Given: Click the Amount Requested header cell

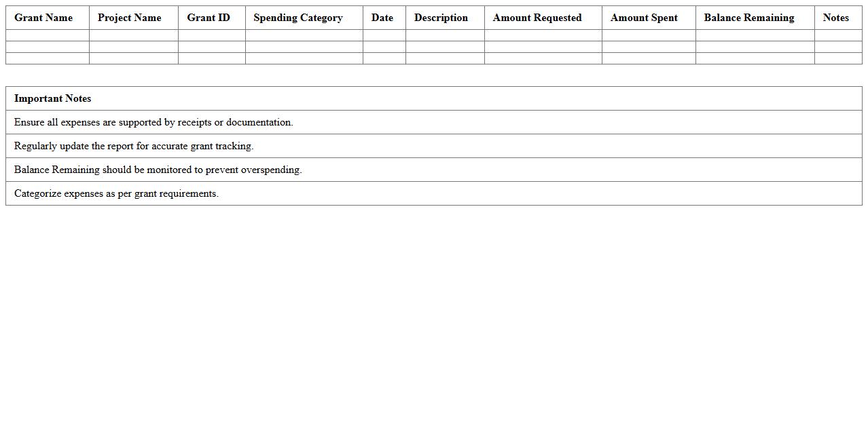Looking at the screenshot, I should (537, 18).
